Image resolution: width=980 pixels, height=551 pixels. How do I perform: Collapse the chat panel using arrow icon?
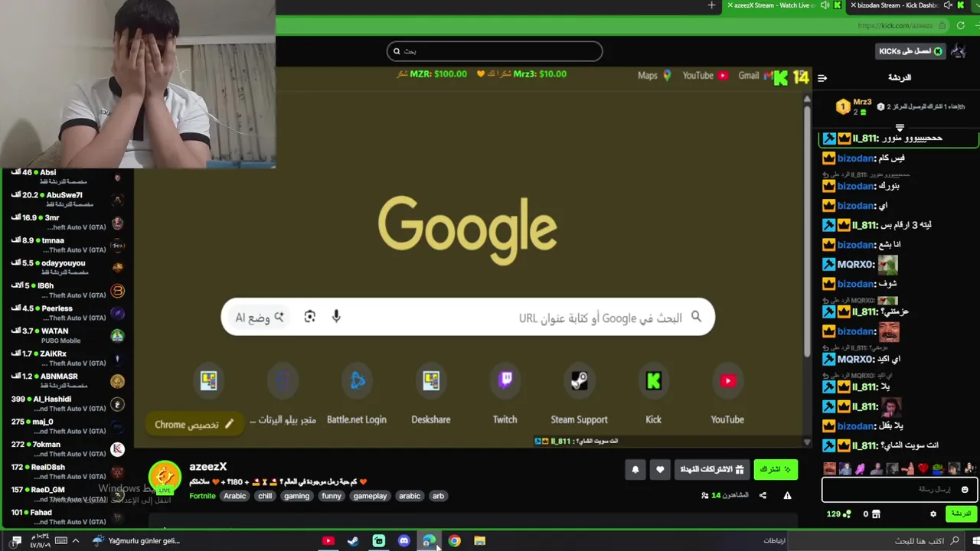pos(822,78)
